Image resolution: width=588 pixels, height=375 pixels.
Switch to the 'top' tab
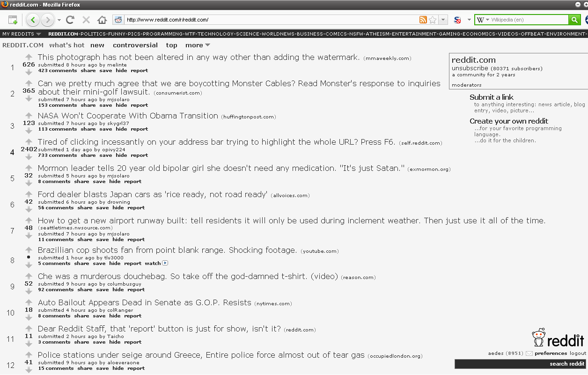[172, 45]
